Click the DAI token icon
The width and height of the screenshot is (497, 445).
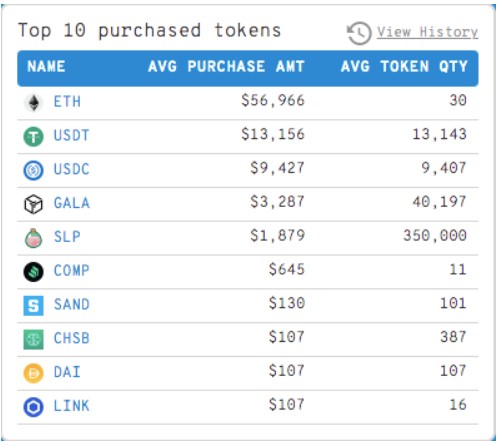pyautogui.click(x=33, y=373)
